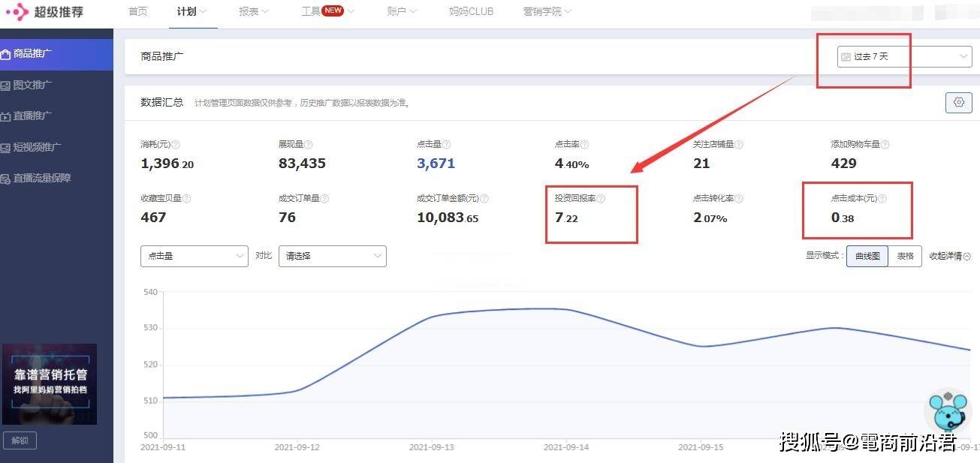Switch display mode to 曲线图
Image resolution: width=980 pixels, height=463 pixels.
867,256
